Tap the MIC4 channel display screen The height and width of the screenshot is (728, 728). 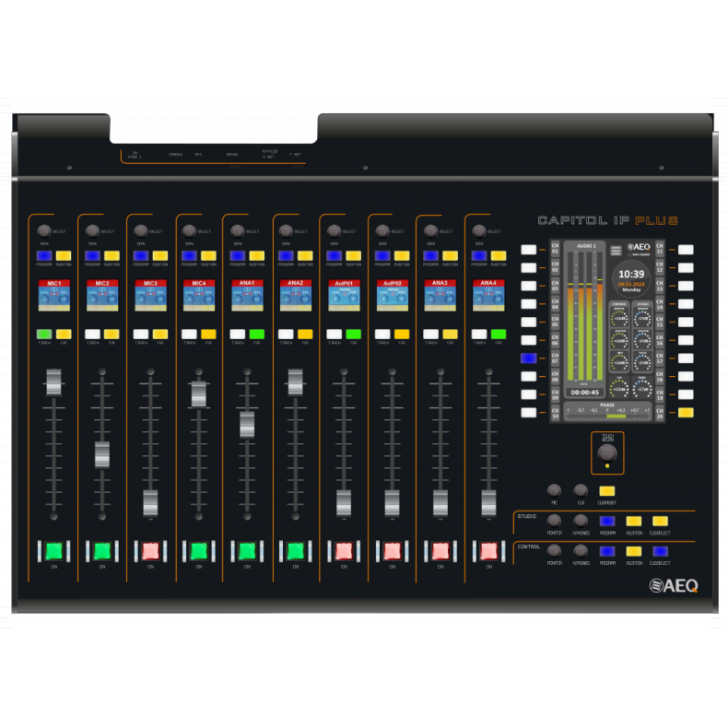pos(199,295)
